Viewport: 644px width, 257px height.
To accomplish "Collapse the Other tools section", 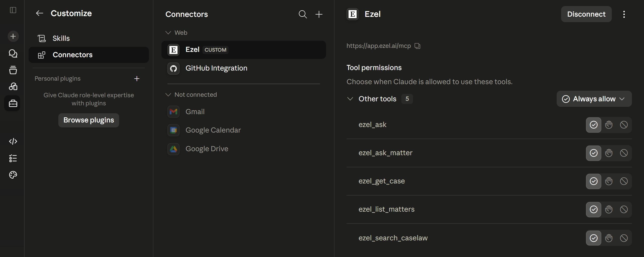I will (350, 99).
